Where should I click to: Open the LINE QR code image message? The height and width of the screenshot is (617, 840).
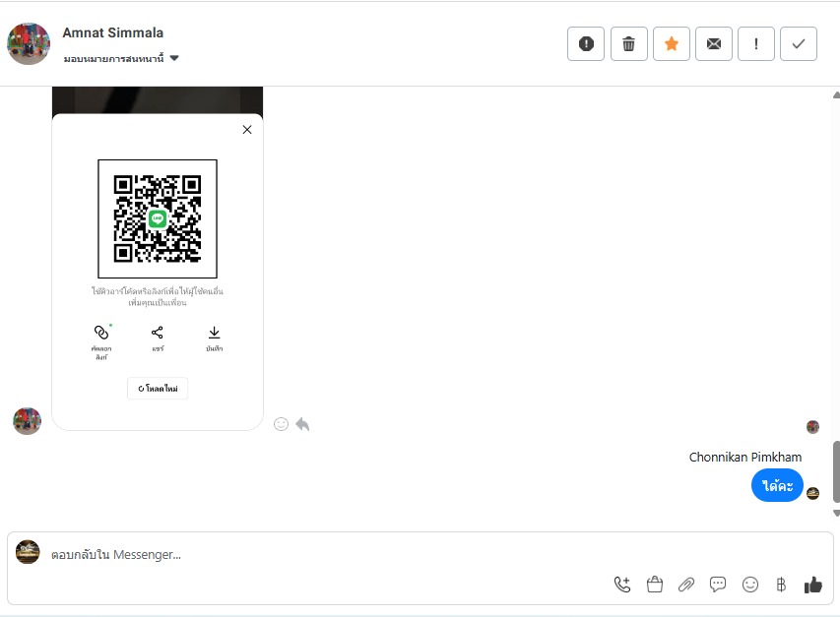point(158,258)
